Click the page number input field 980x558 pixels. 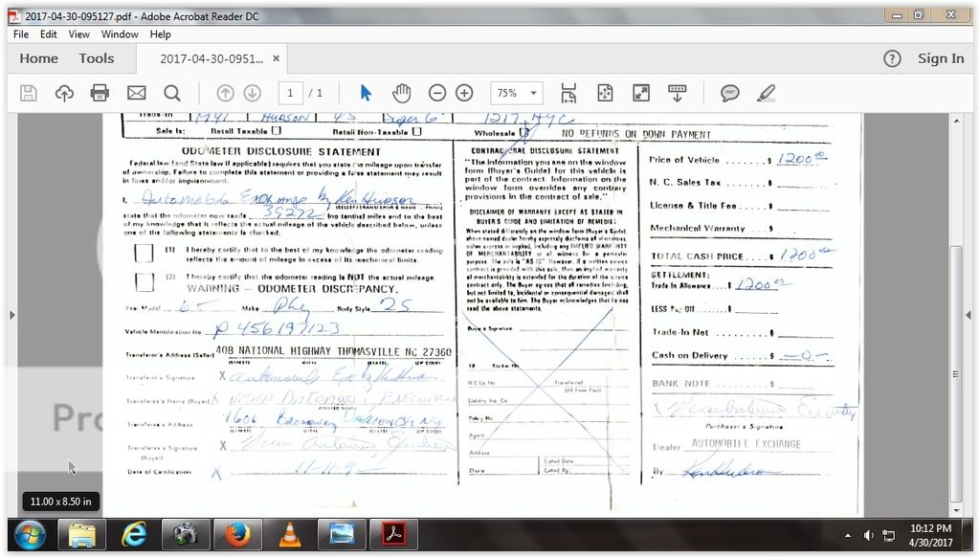pyautogui.click(x=290, y=93)
